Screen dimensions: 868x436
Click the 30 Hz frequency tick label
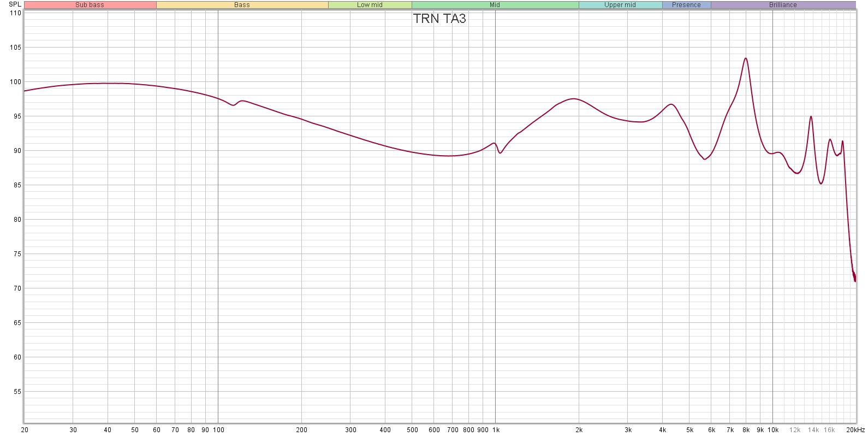[73, 430]
